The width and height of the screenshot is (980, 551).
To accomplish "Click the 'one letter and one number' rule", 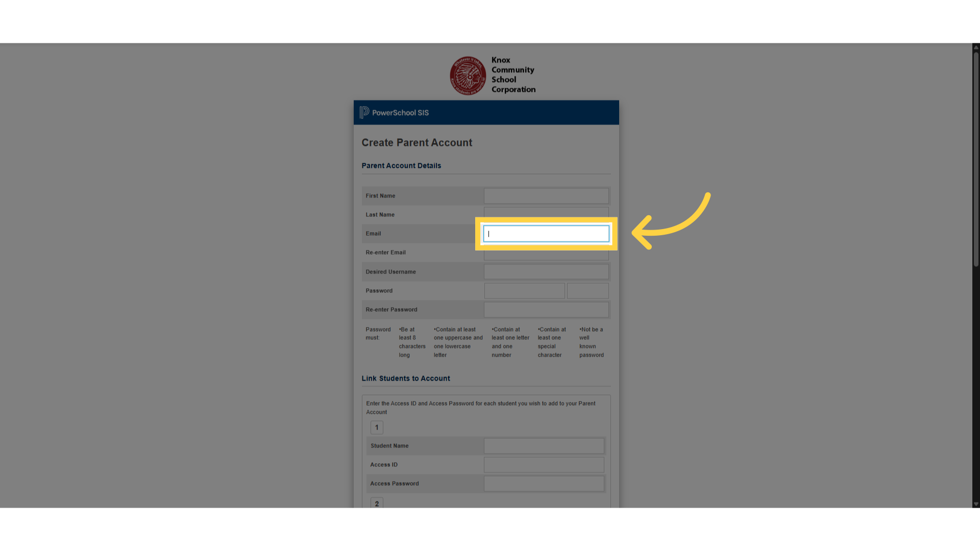I will [510, 342].
